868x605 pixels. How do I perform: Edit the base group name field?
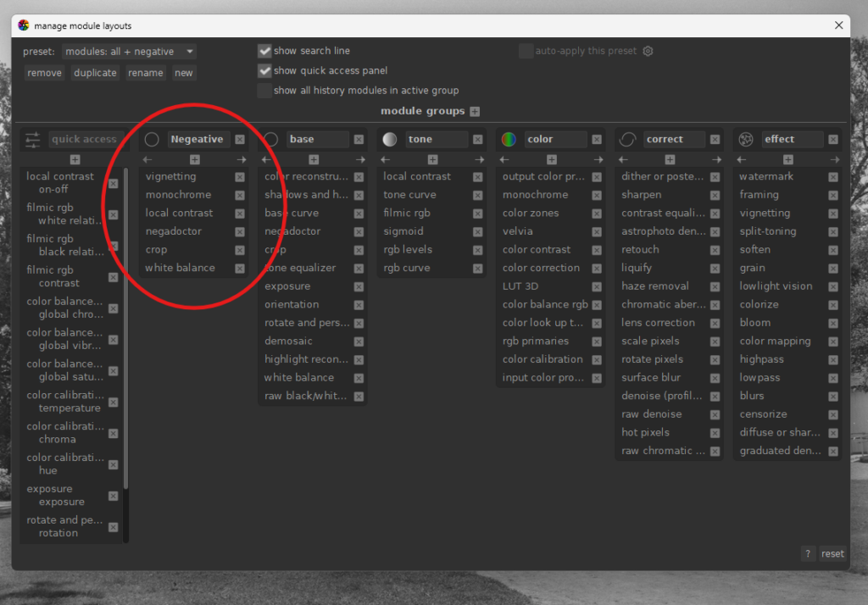pyautogui.click(x=318, y=140)
